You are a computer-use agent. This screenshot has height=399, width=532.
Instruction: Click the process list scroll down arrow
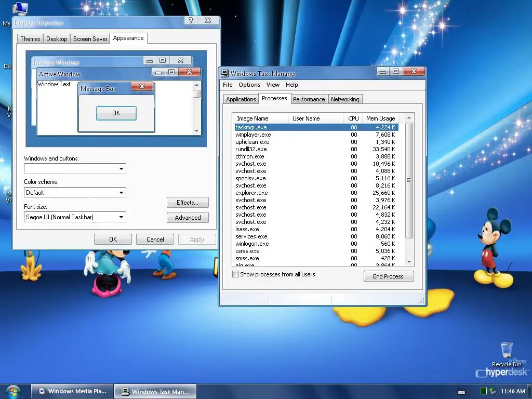click(x=409, y=262)
